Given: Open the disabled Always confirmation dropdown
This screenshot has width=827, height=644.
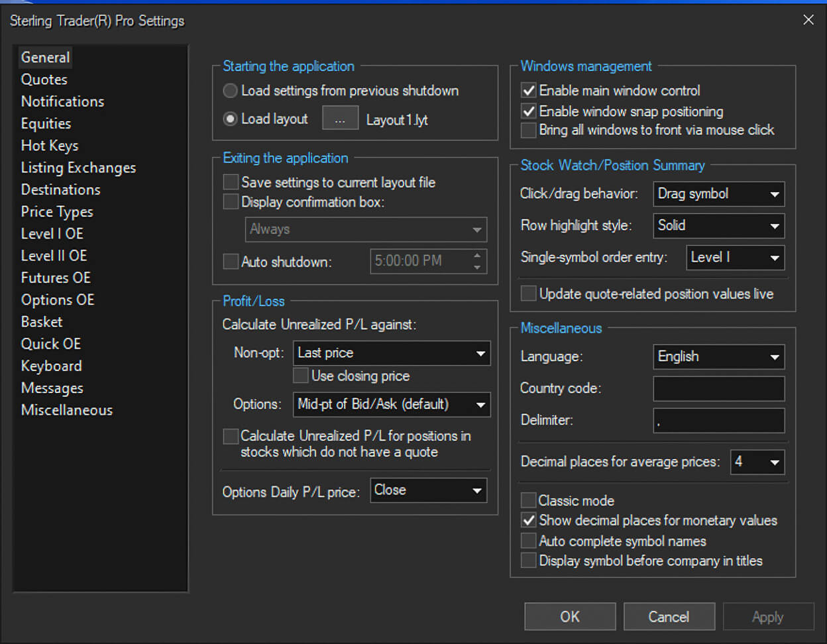Looking at the screenshot, I should [x=366, y=229].
